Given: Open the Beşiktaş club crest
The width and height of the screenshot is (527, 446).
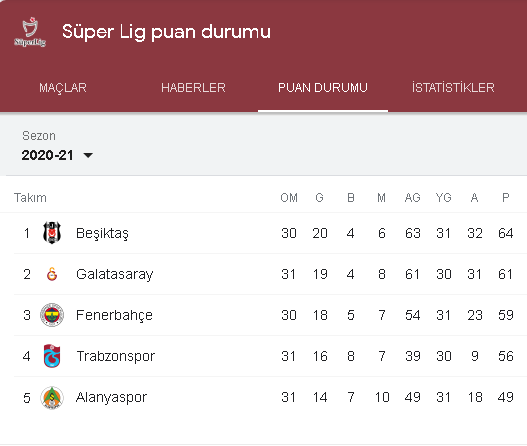Looking at the screenshot, I should (52, 233).
